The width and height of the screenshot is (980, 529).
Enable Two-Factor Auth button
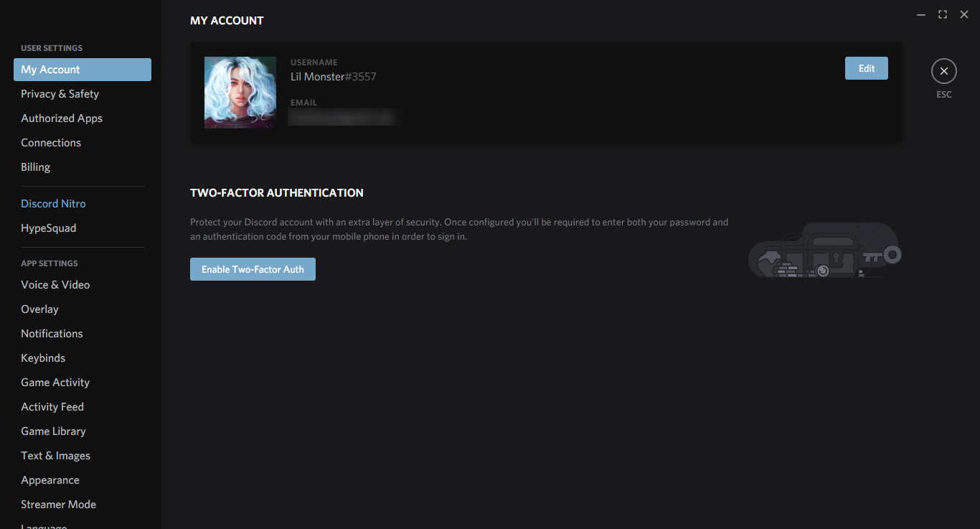pos(253,269)
